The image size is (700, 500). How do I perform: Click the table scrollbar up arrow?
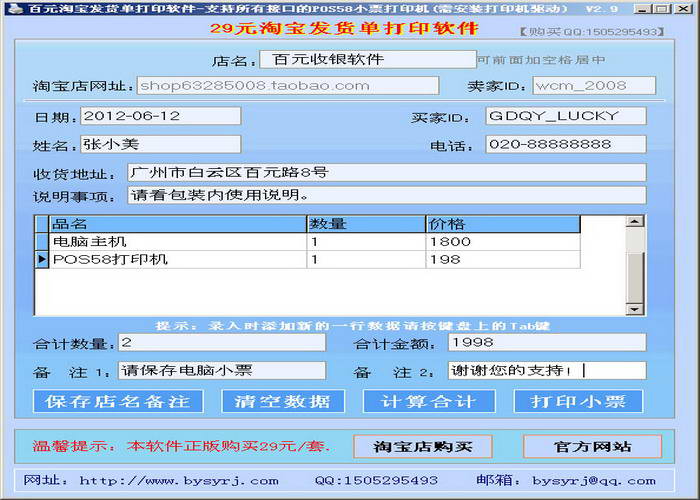click(635, 221)
